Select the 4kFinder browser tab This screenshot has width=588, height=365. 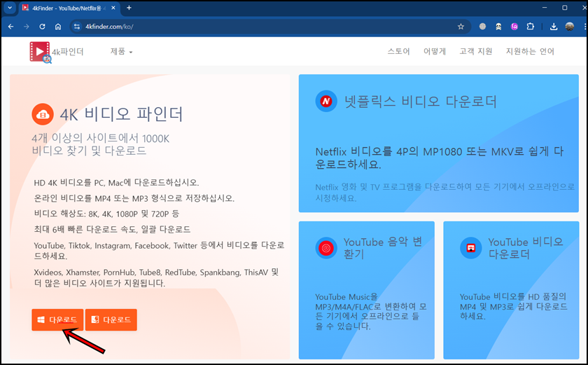click(69, 8)
